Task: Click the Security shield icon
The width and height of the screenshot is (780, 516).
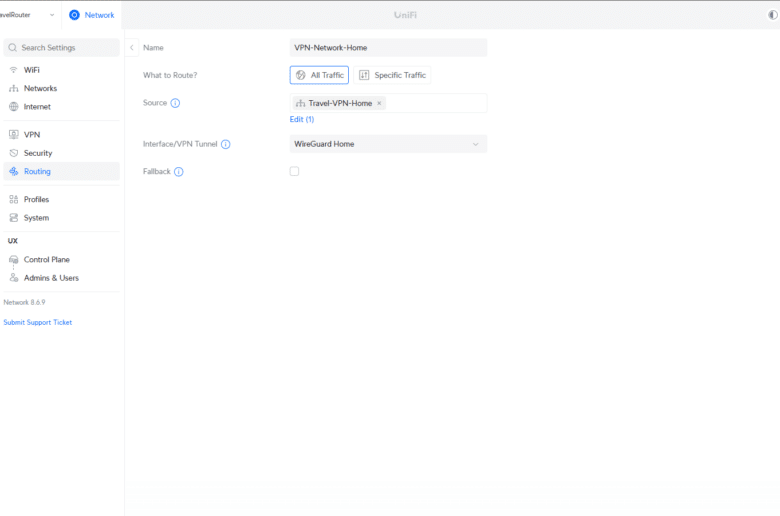Action: click(x=13, y=153)
